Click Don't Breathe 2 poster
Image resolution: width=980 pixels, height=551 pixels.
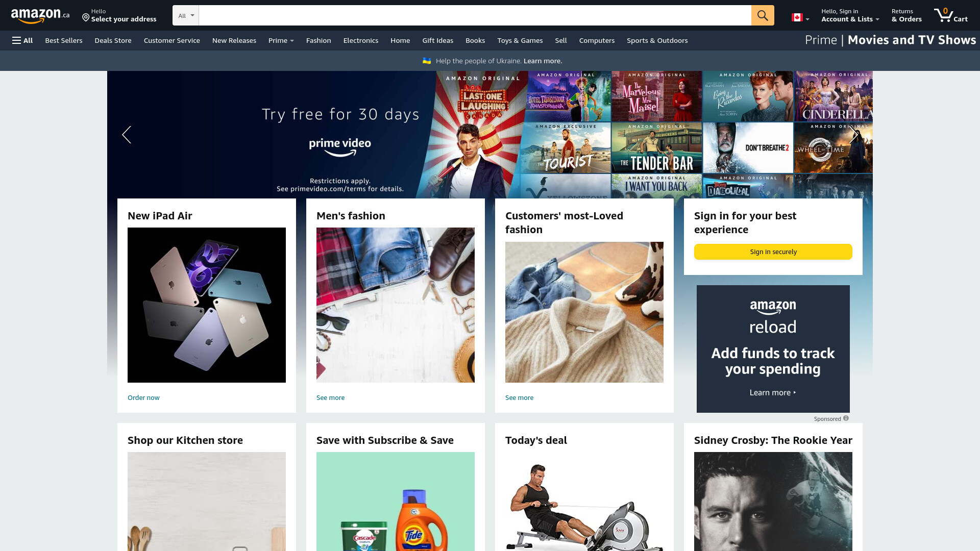748,148
